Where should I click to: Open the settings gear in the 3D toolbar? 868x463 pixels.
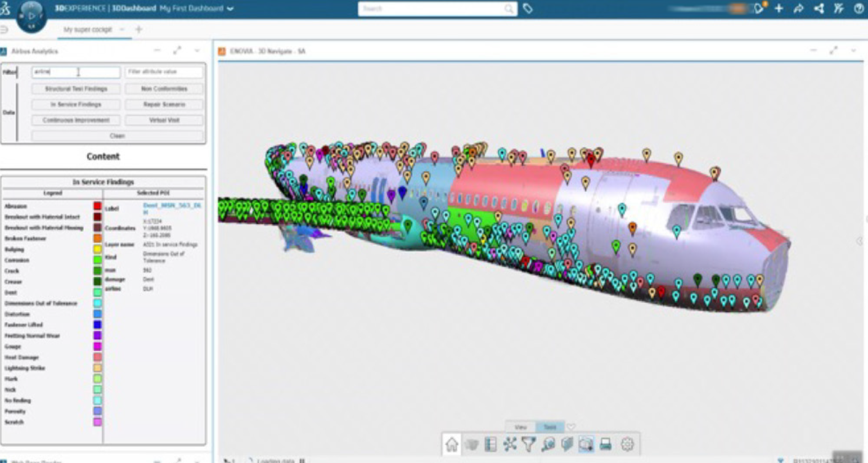tap(627, 444)
